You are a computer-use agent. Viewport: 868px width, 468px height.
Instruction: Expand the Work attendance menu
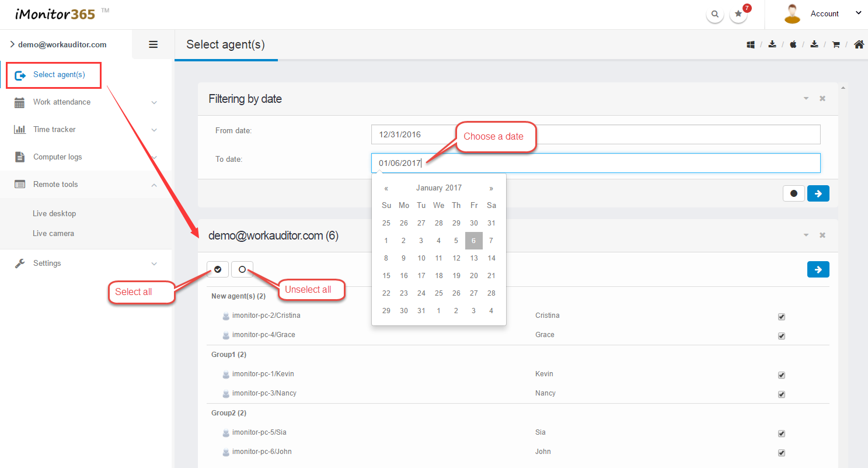click(154, 103)
